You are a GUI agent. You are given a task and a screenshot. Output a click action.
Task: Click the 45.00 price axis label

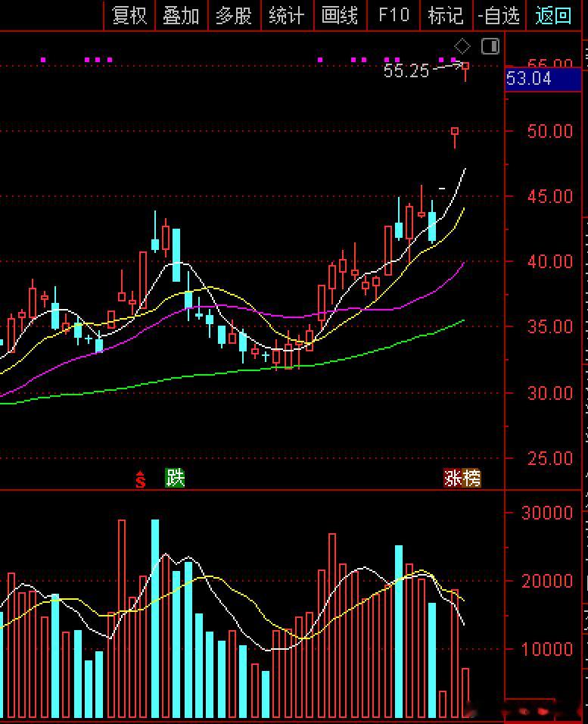[x=549, y=197]
